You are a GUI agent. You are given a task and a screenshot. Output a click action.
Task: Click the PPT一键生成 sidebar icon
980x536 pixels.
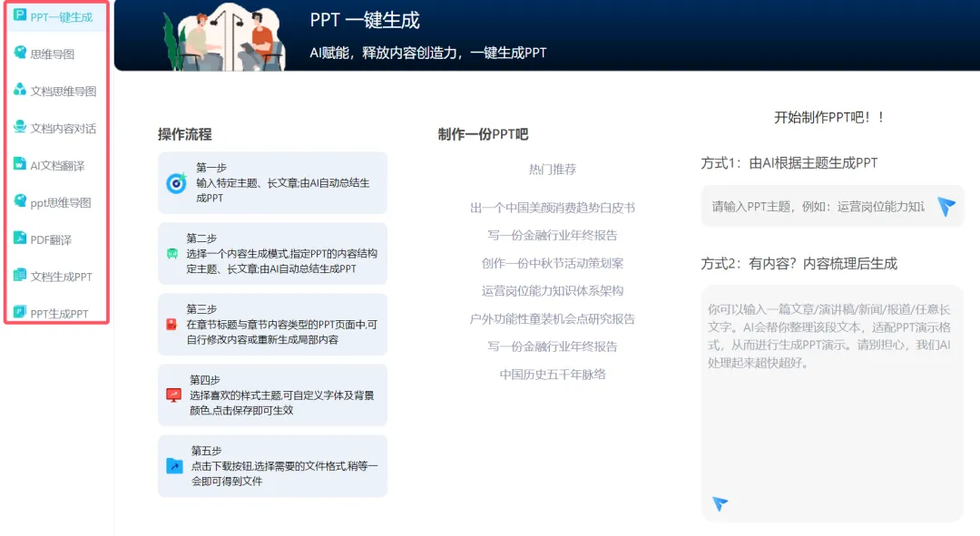20,15
